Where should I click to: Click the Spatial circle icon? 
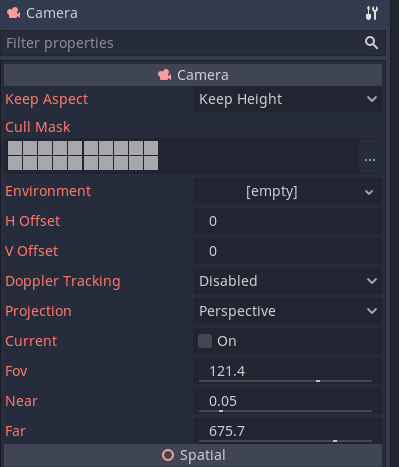click(168, 455)
